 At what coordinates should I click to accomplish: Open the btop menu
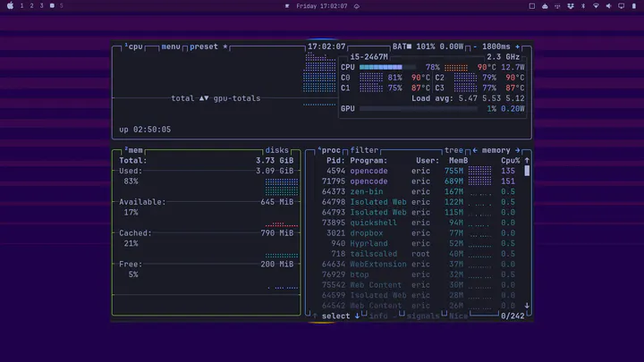pos(171,46)
